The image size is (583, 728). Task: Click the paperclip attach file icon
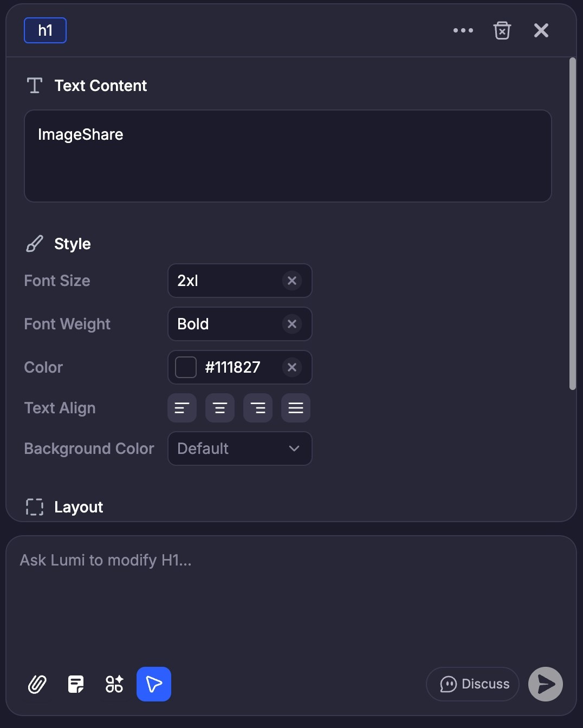(37, 684)
